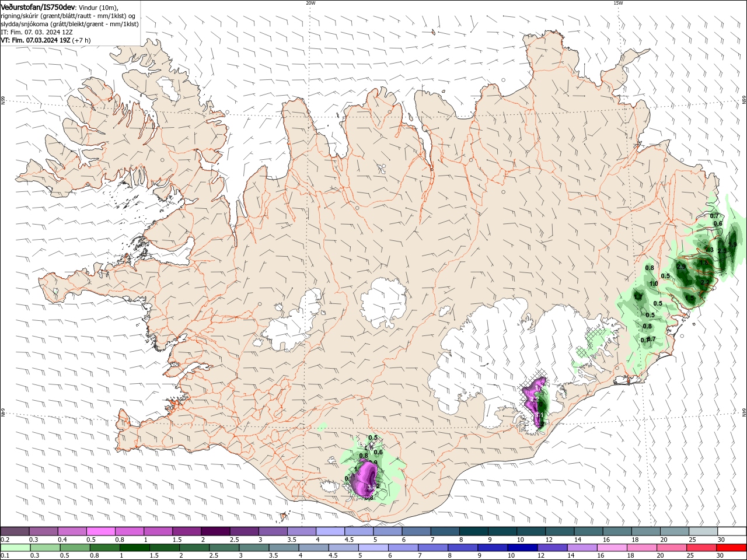The height and width of the screenshot is (560, 747).
Task: Click the '0.2' label at the start of the snow scale
Action: click(x=5, y=540)
